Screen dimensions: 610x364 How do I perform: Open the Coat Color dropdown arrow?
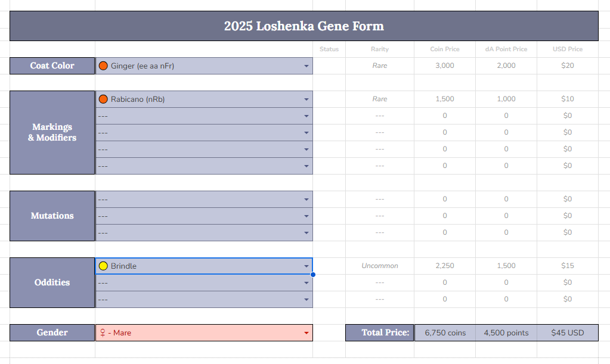tap(306, 66)
